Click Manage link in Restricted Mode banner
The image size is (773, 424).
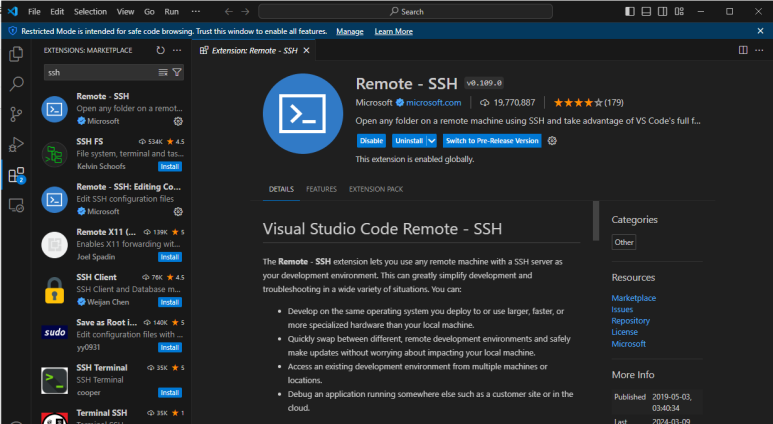tap(350, 31)
